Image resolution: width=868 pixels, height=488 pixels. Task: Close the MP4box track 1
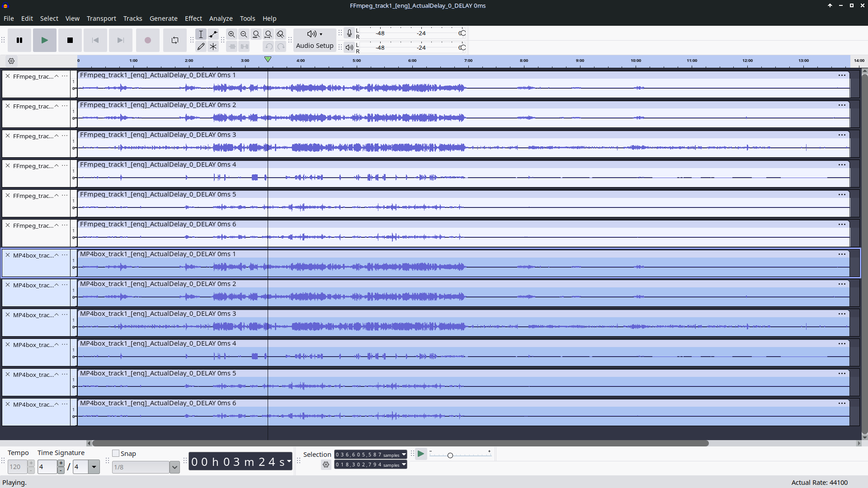pyautogui.click(x=8, y=255)
